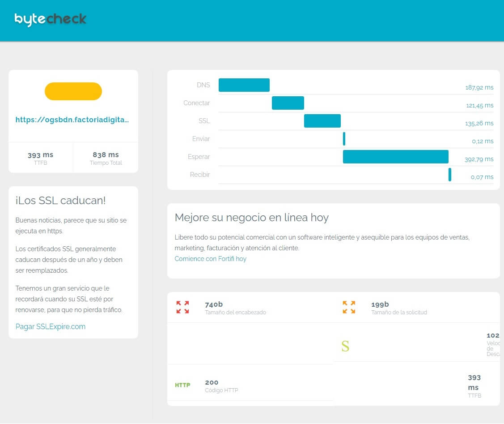
Task: Click the red header size arrows icon
Action: pyautogui.click(x=182, y=307)
